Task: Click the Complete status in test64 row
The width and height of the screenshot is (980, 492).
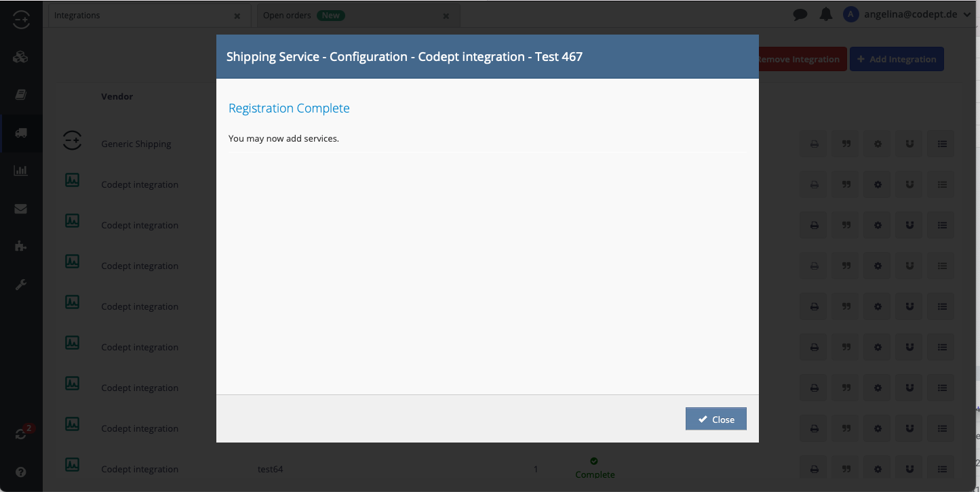Action: pyautogui.click(x=595, y=468)
